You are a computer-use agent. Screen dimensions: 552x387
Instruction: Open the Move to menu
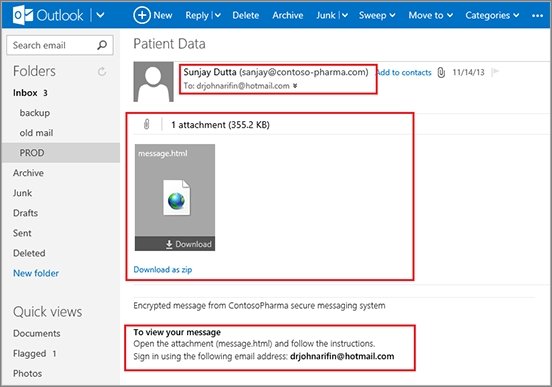pos(431,15)
